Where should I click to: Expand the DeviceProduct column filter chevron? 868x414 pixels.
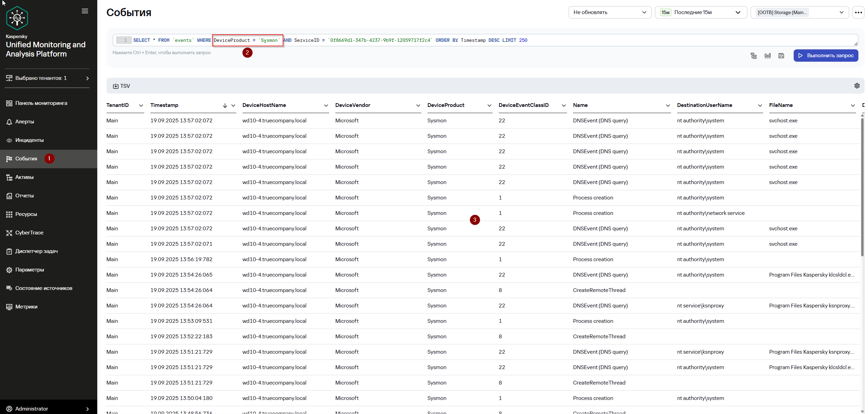pos(489,106)
